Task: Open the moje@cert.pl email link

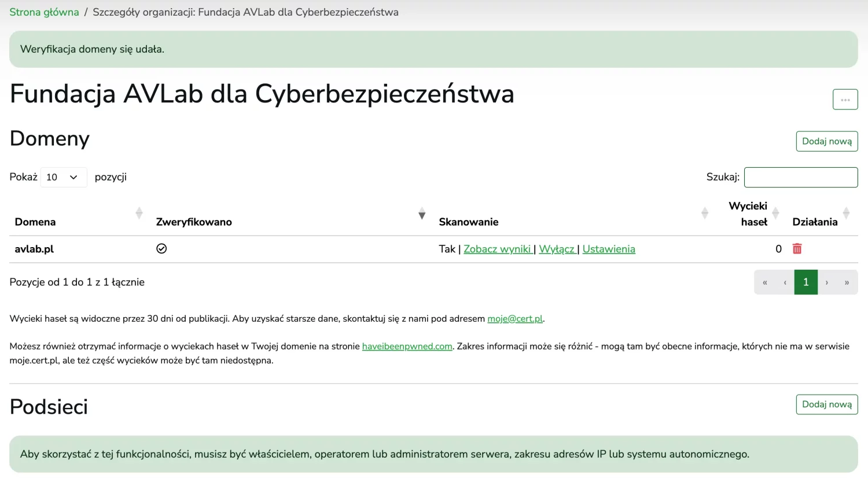Action: [x=515, y=319]
